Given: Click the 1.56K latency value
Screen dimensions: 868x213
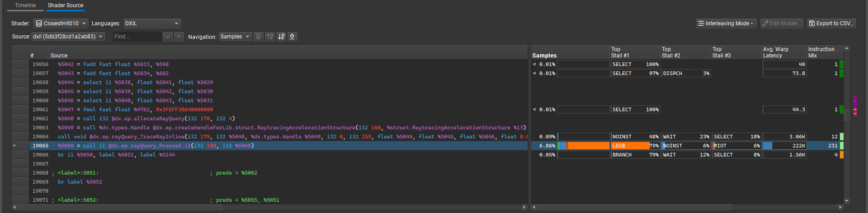Looking at the screenshot, I should click(784, 155).
